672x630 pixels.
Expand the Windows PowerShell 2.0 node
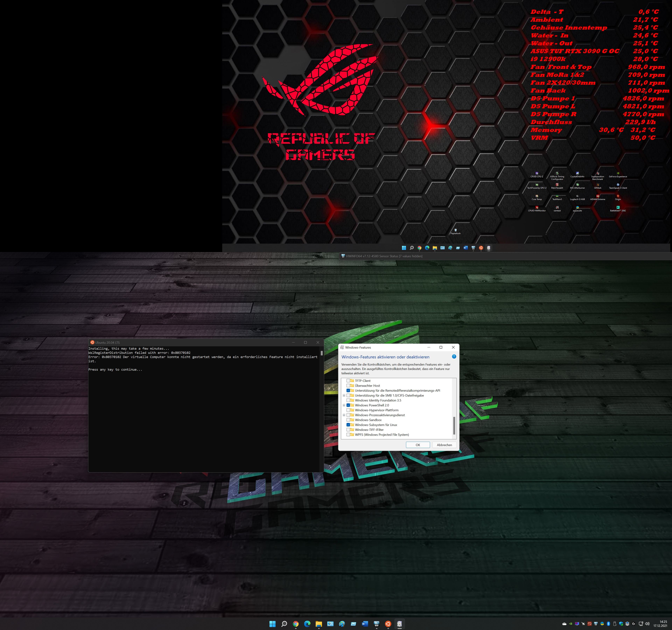(344, 405)
